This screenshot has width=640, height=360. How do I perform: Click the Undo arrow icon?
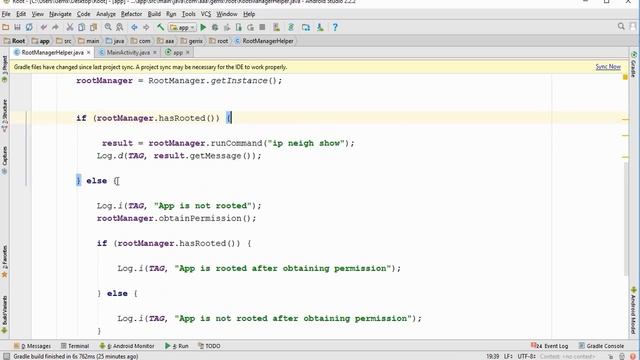pyautogui.click(x=43, y=27)
